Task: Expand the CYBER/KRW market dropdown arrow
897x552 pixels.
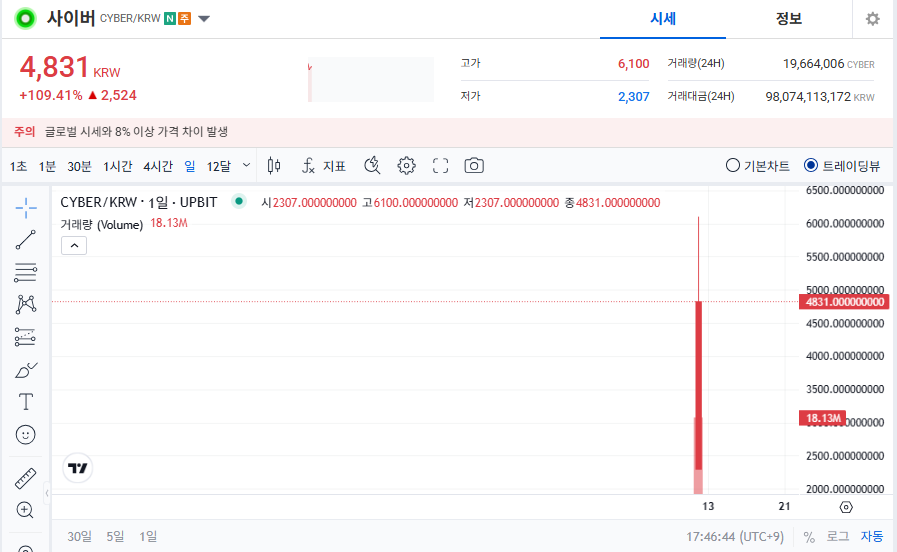Action: (204, 19)
